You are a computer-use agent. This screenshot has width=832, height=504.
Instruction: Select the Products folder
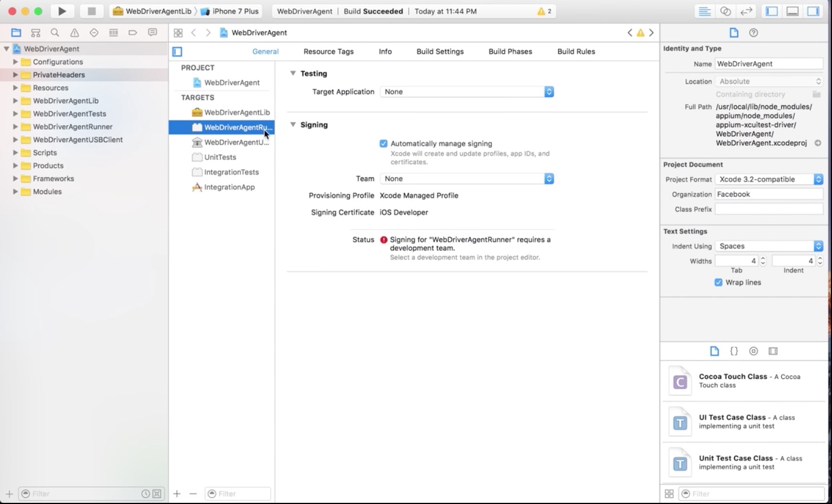click(48, 166)
